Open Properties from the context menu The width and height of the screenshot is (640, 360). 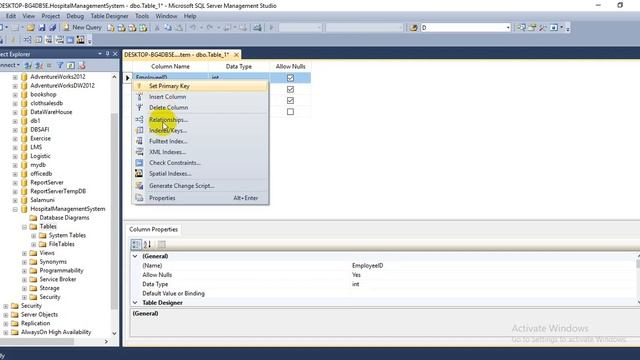tap(200, 198)
